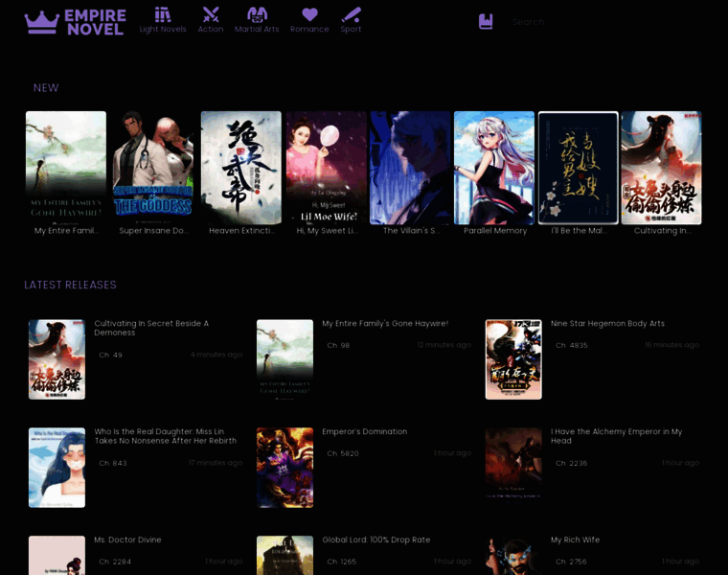Click My Rich Wife cover image
The height and width of the screenshot is (575, 728).
(513, 556)
